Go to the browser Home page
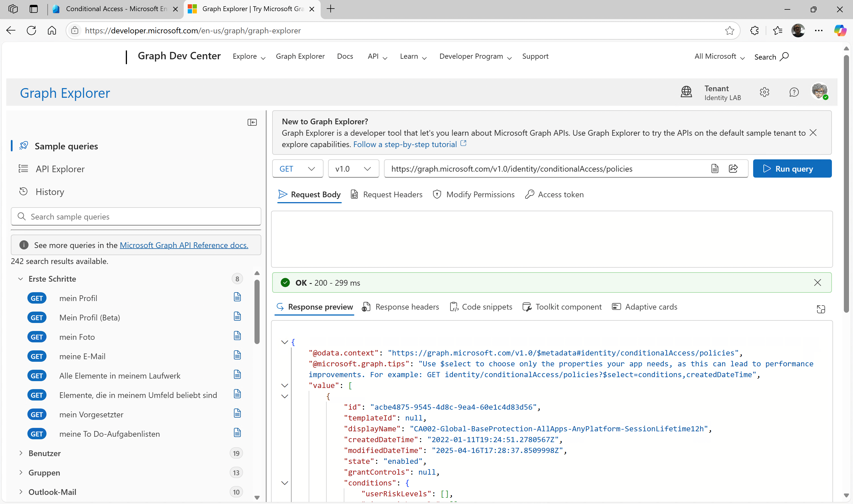853x504 pixels. tap(52, 31)
